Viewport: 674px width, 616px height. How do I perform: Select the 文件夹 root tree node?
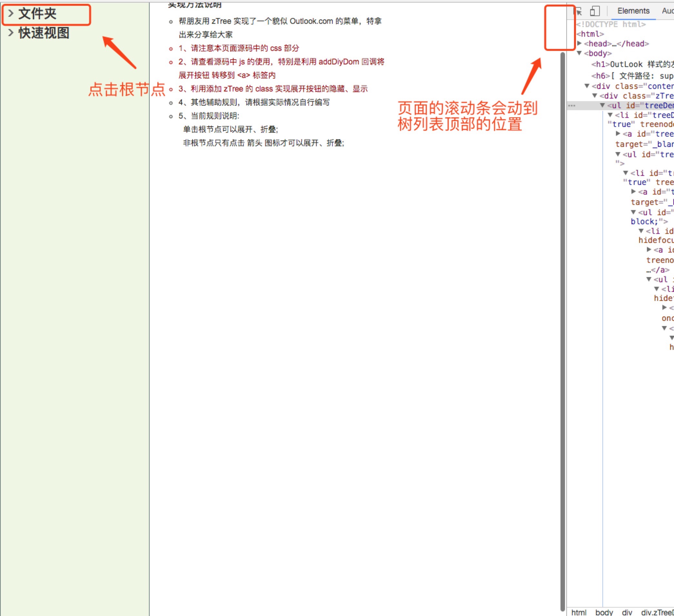(37, 14)
